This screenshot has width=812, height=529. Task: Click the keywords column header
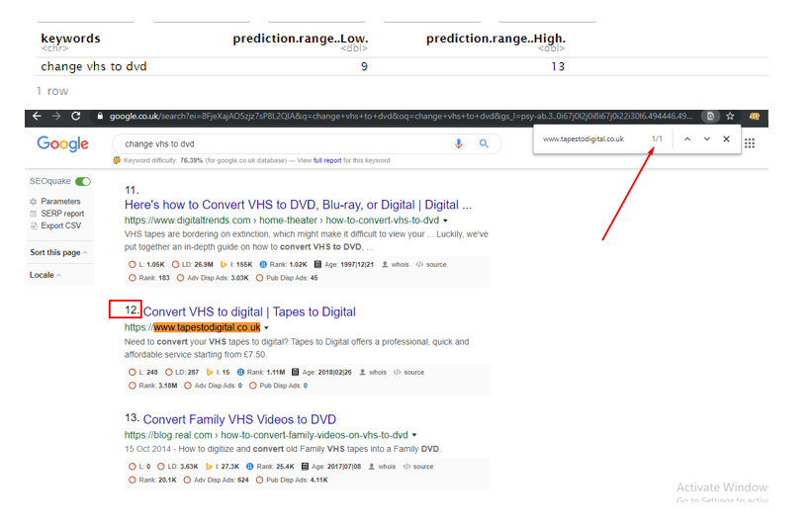[x=70, y=39]
